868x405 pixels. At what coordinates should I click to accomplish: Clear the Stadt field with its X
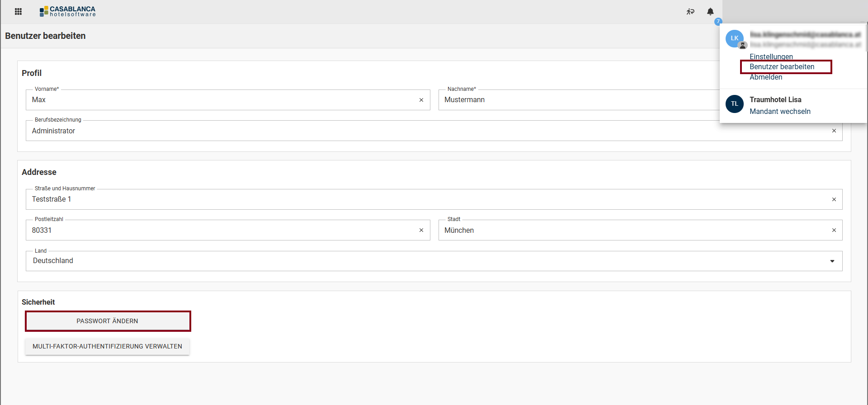[834, 230]
